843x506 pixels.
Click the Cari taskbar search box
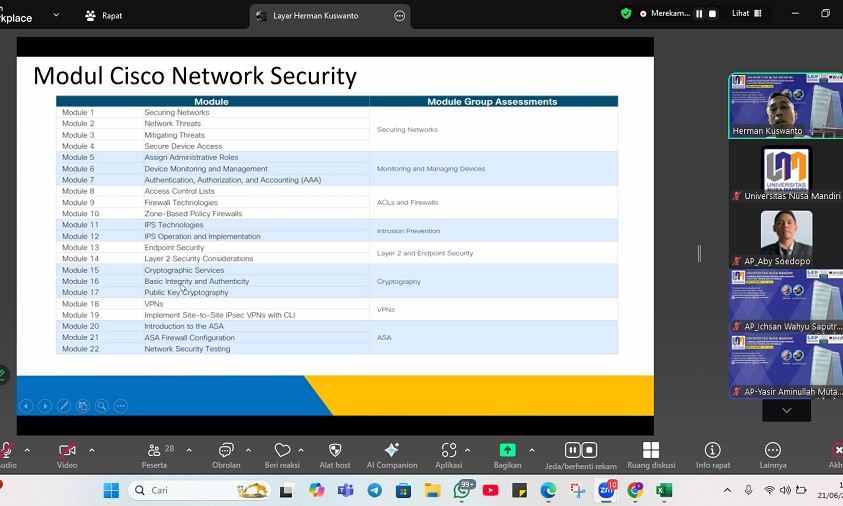pyautogui.click(x=199, y=490)
